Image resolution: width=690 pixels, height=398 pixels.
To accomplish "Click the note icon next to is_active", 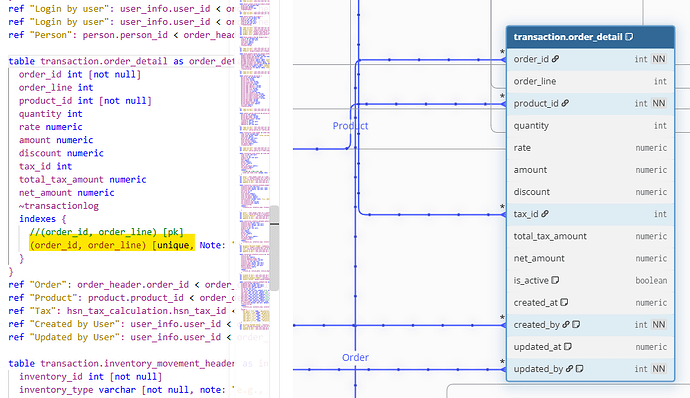I will click(x=555, y=280).
